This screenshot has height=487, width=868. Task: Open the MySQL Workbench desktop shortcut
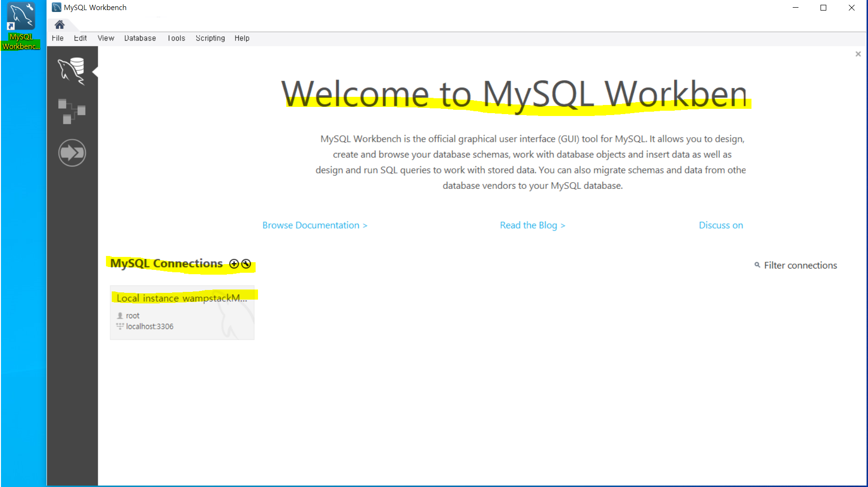pos(21,25)
